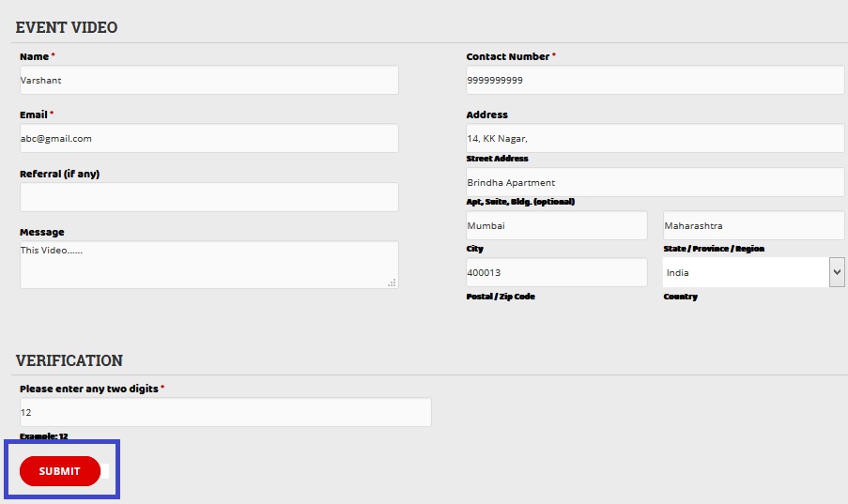Focus the Email field with abc@gmail.com
The image size is (848, 504).
[208, 138]
